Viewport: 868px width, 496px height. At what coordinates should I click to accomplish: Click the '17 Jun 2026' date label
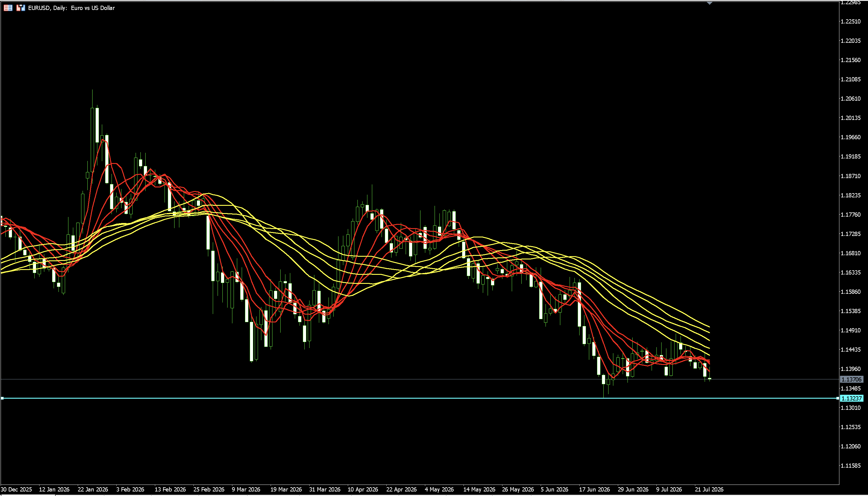(594, 490)
